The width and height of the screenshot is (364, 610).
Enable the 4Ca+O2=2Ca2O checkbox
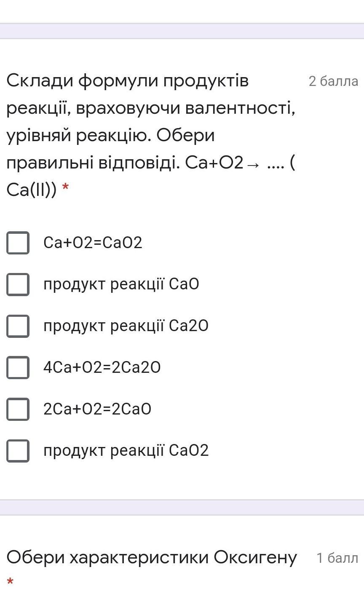pos(18,367)
